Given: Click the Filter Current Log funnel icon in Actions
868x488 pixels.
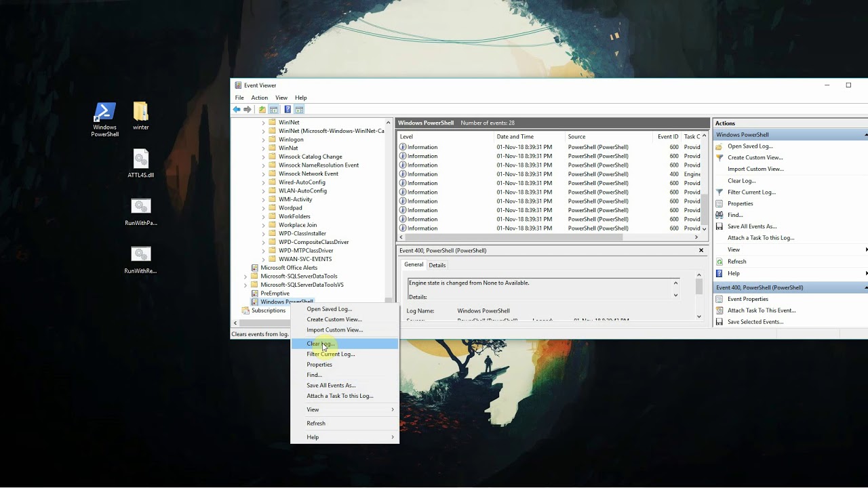Looking at the screenshot, I should [x=719, y=192].
